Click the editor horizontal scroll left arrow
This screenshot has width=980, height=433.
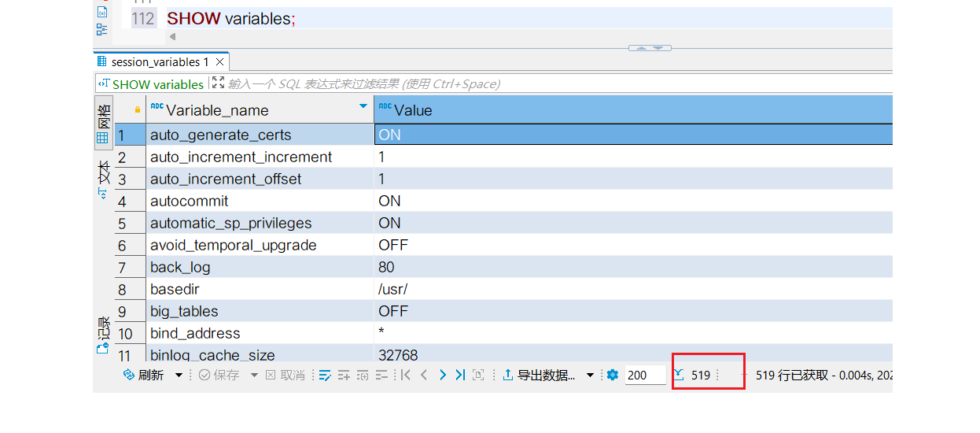point(172,37)
